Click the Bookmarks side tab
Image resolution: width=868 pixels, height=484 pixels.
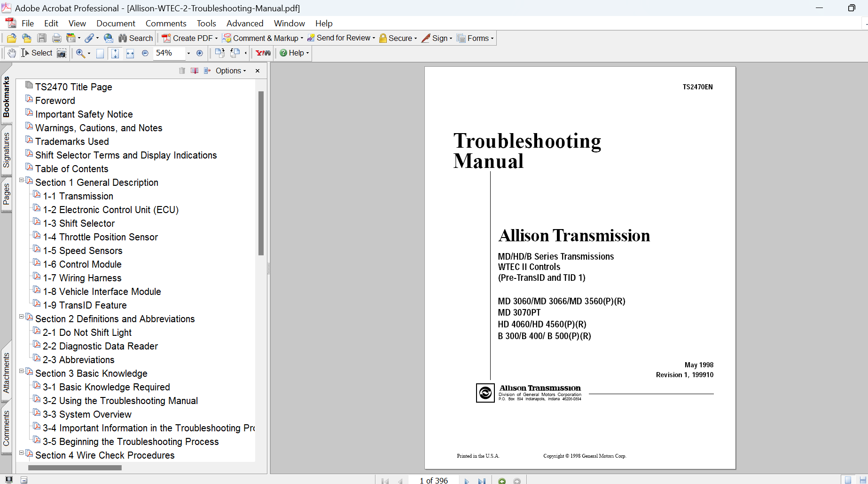tap(7, 97)
